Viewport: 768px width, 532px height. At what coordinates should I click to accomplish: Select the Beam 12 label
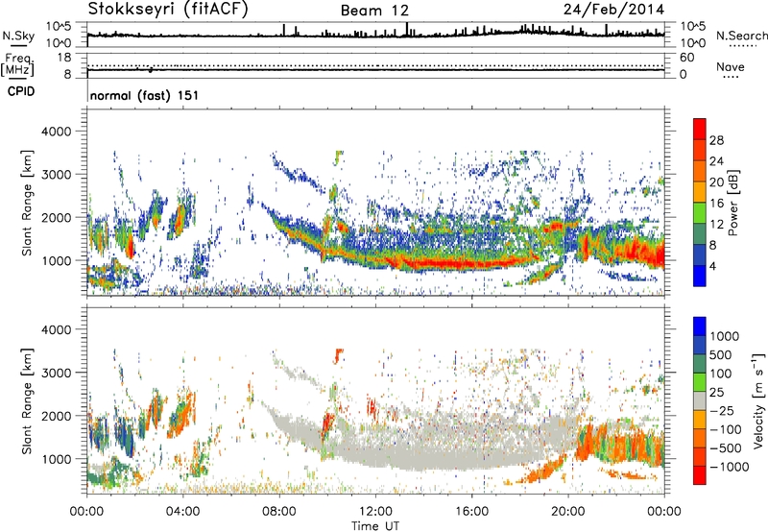pyautogui.click(x=374, y=11)
